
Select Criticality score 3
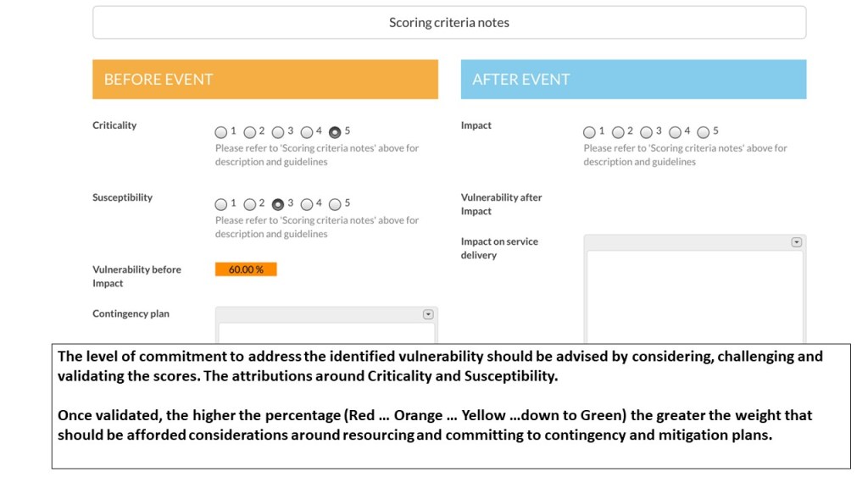tap(278, 132)
